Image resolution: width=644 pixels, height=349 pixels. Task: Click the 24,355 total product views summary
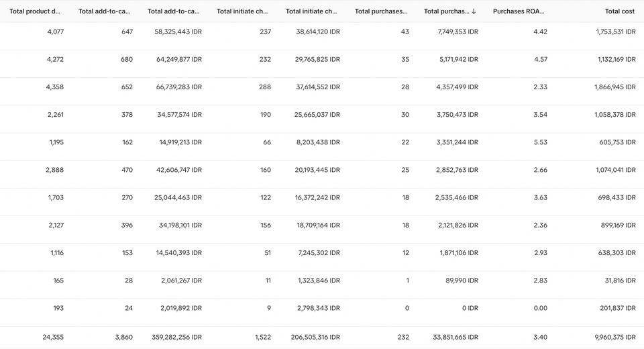(x=53, y=337)
